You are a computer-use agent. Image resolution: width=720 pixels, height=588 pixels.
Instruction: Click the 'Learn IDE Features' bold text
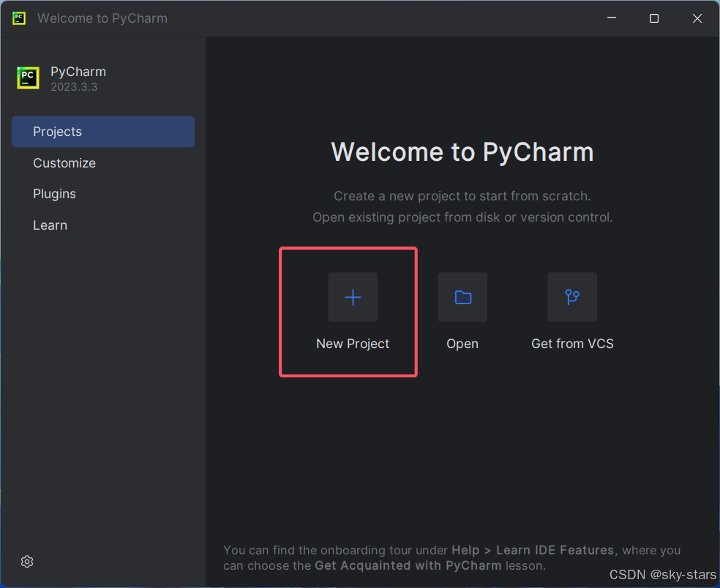tap(555, 550)
